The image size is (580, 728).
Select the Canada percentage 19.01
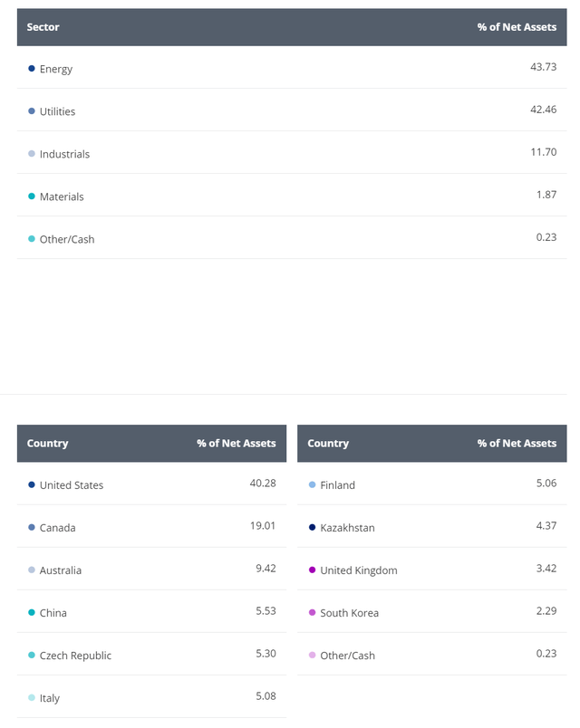coord(263,526)
